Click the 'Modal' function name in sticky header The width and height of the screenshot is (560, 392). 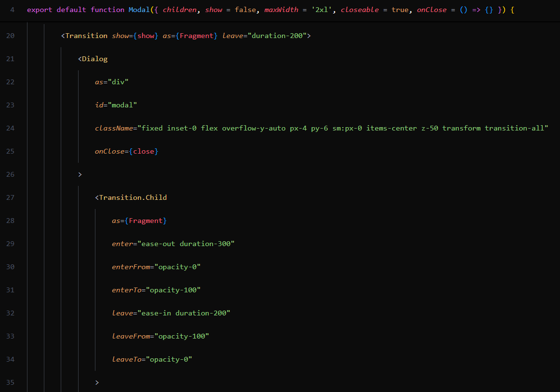point(139,10)
